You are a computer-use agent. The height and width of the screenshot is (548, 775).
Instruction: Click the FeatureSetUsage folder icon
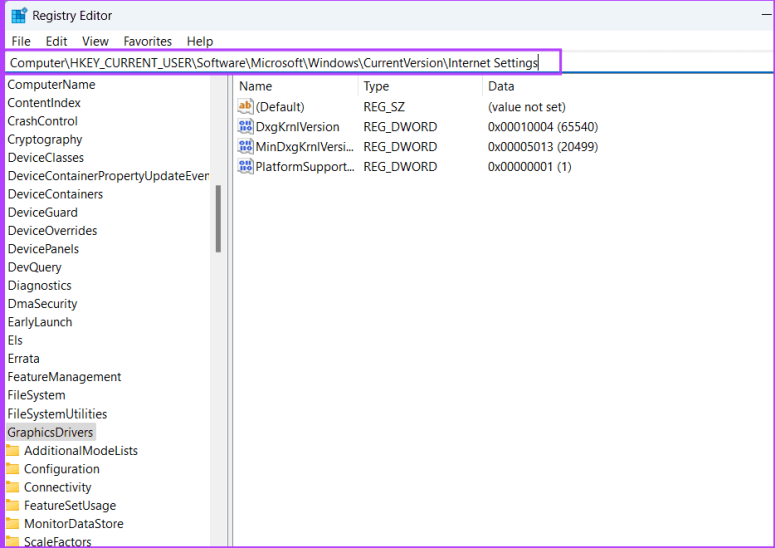(x=13, y=505)
